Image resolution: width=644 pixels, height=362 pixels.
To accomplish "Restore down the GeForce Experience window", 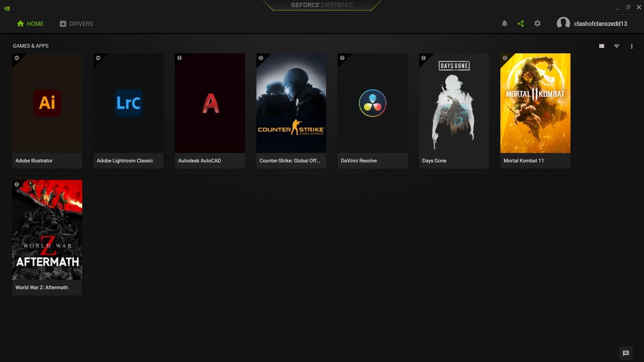I will click(628, 7).
